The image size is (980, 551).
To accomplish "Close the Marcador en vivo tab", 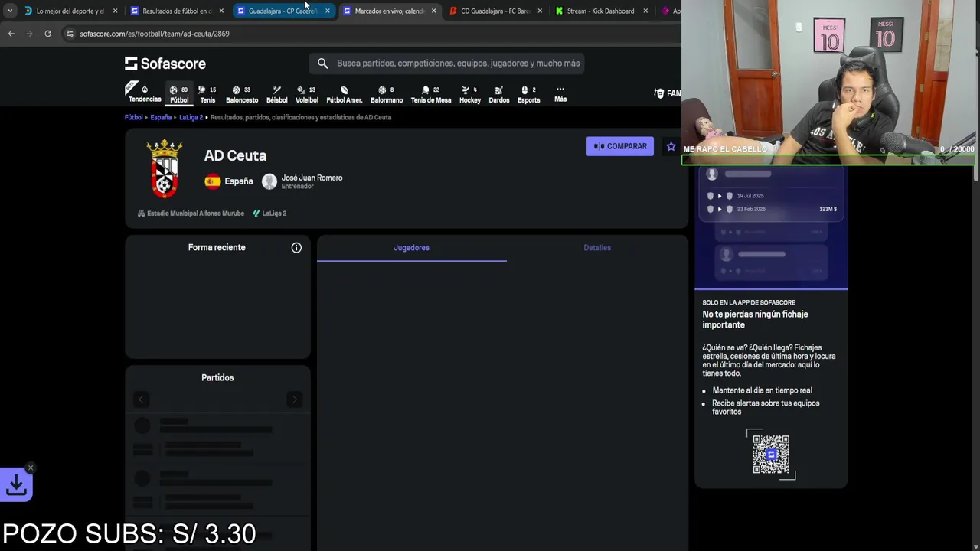I will (433, 11).
